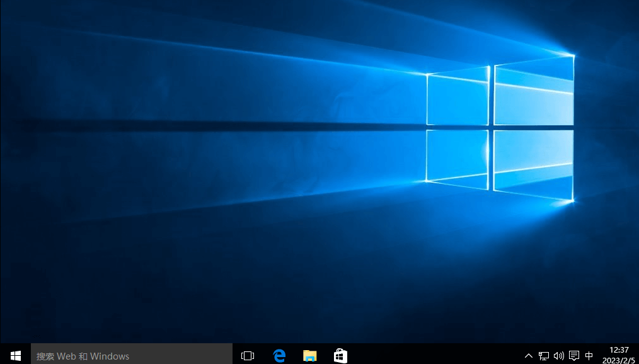Open the Windows Store app
The width and height of the screenshot is (639, 364).
pyautogui.click(x=341, y=355)
